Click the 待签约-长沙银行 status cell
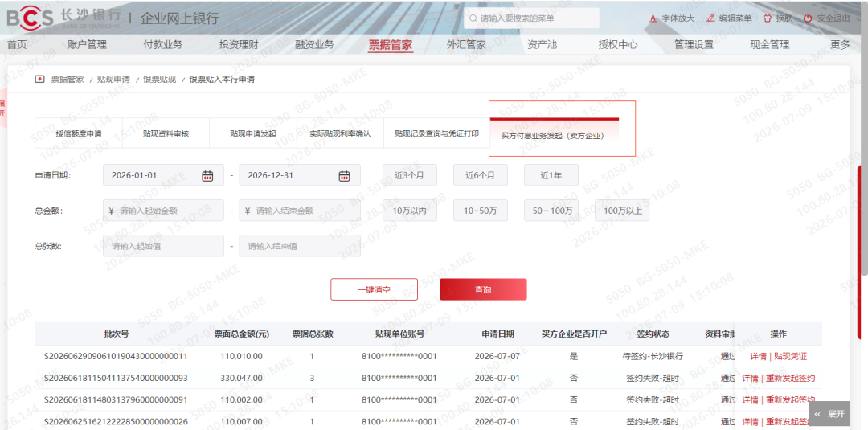This screenshot has width=868, height=430. click(x=653, y=356)
